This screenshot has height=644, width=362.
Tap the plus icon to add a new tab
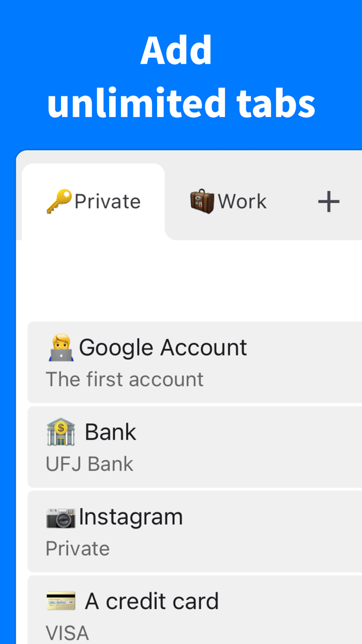(329, 200)
